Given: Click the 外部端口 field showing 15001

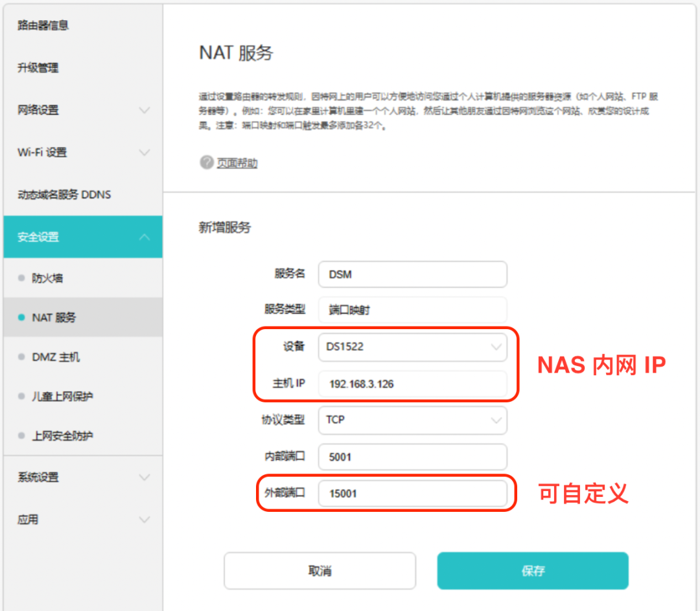Looking at the screenshot, I should tap(412, 494).
